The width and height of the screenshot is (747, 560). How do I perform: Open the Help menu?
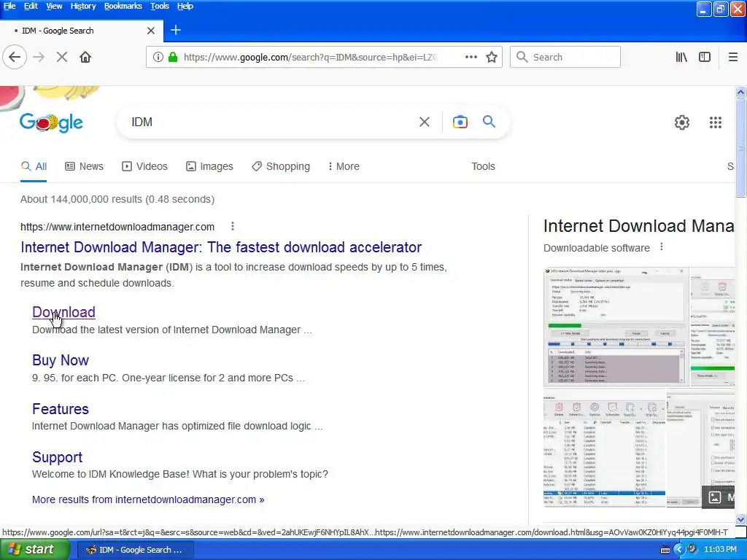pyautogui.click(x=185, y=6)
